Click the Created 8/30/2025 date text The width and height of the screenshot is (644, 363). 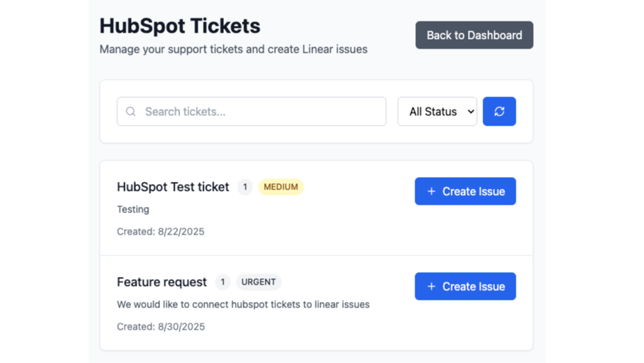point(161,326)
